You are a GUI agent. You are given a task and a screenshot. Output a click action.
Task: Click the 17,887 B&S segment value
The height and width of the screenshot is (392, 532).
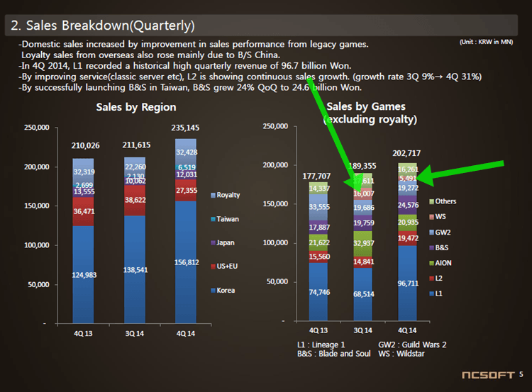pyautogui.click(x=319, y=228)
